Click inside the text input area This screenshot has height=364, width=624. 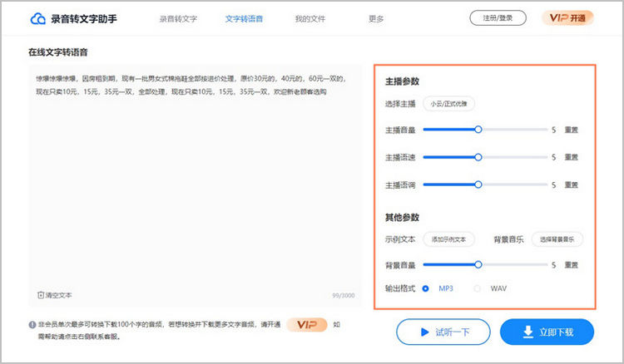(x=195, y=185)
